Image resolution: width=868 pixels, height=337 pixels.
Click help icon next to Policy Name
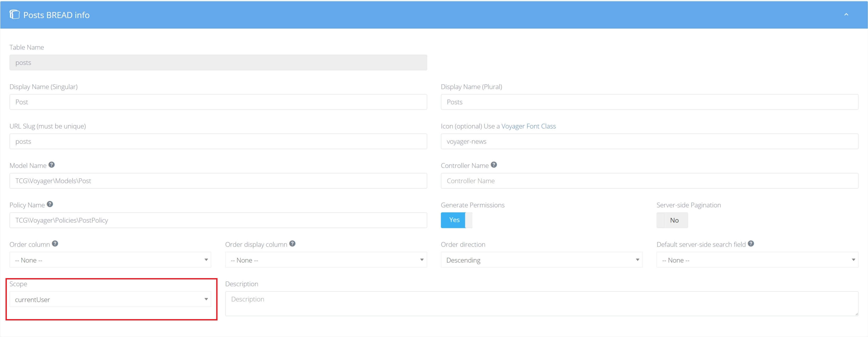[x=50, y=204]
